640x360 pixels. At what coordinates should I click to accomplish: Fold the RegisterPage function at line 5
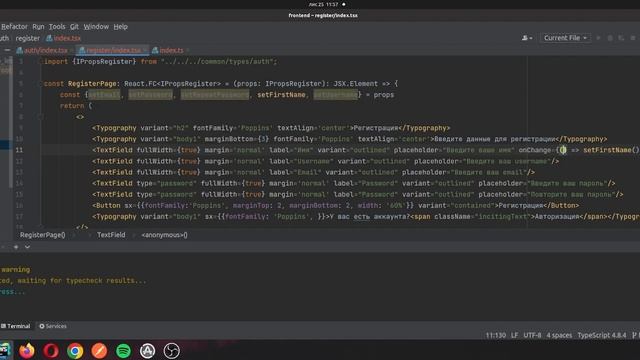click(x=40, y=84)
